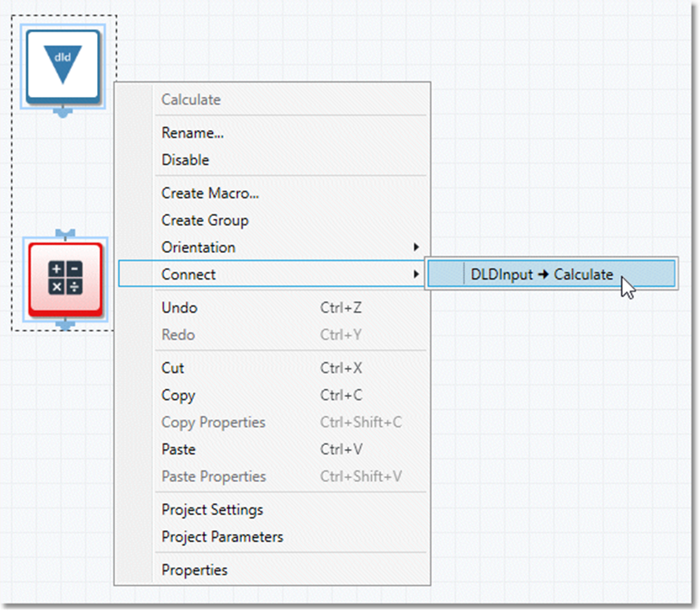
Task: Click output connector below DLD node
Action: pyautogui.click(x=63, y=113)
